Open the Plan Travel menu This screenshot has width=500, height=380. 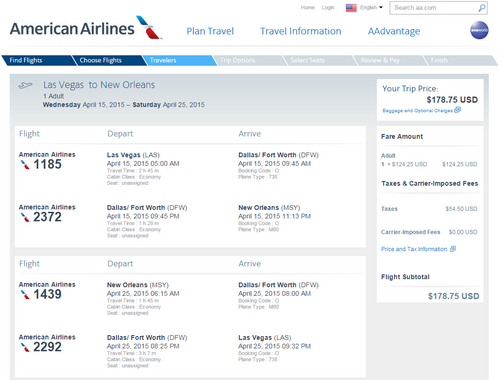[210, 31]
